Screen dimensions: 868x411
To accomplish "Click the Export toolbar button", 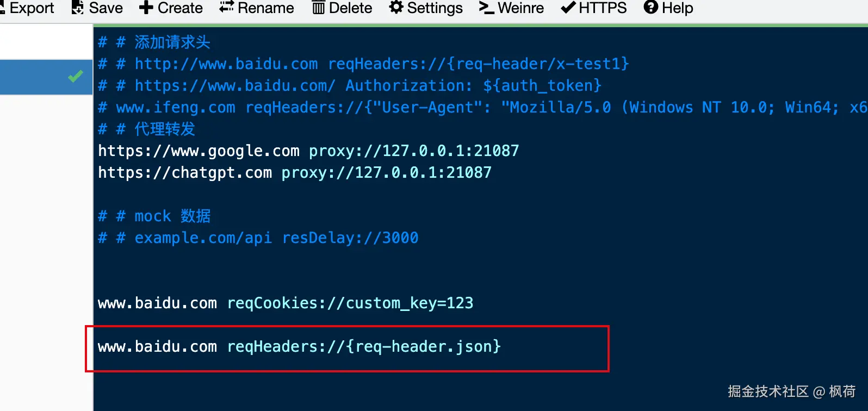I will click(x=31, y=8).
